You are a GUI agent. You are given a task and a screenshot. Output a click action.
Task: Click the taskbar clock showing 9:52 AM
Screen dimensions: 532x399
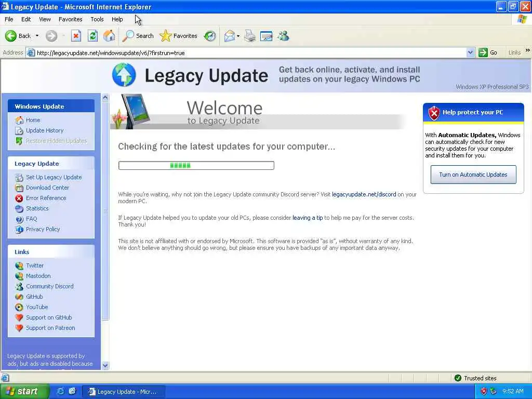click(513, 391)
